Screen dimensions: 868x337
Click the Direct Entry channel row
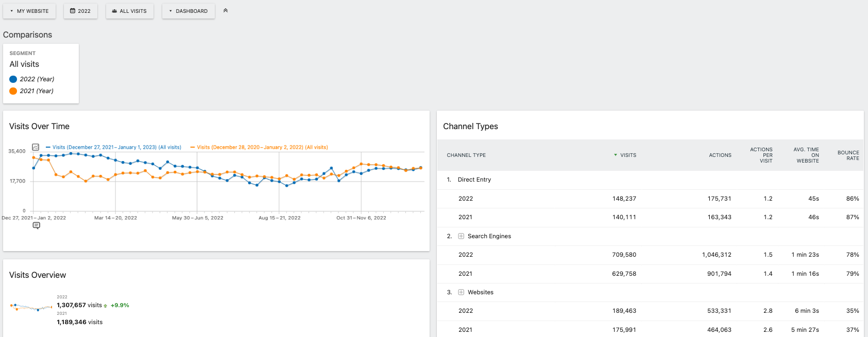click(x=474, y=180)
